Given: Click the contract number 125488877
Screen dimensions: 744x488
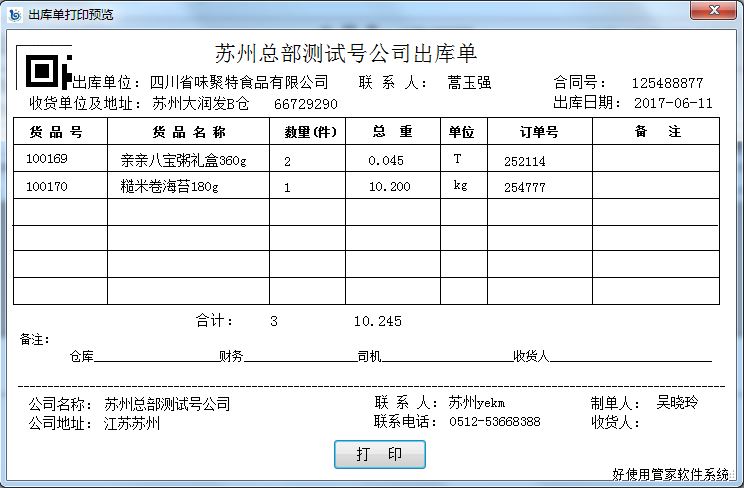Looking at the screenshot, I should coord(667,83).
